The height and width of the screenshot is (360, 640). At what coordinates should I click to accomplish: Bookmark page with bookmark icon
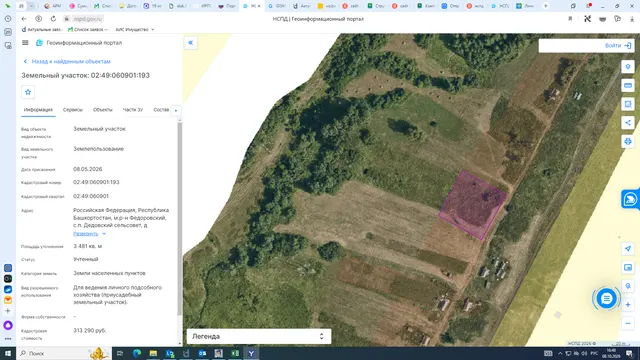pos(570,19)
